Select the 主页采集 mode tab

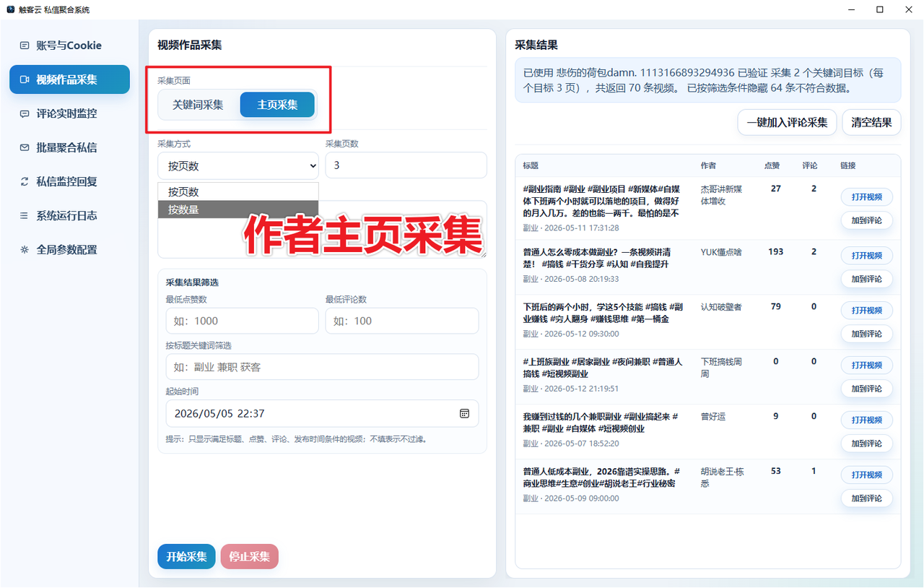277,105
